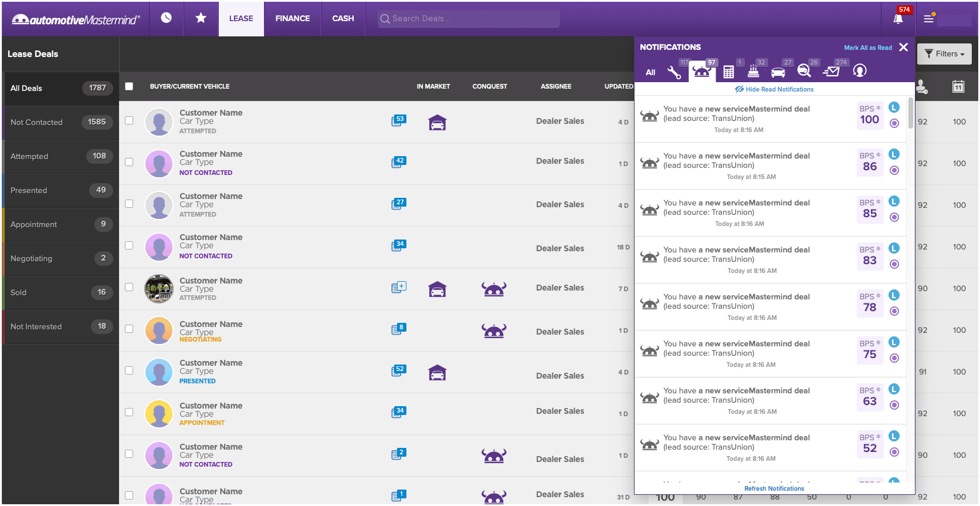Check the first ATTEMPTED deal row checkbox
This screenshot has height=506, width=980.
(x=129, y=120)
